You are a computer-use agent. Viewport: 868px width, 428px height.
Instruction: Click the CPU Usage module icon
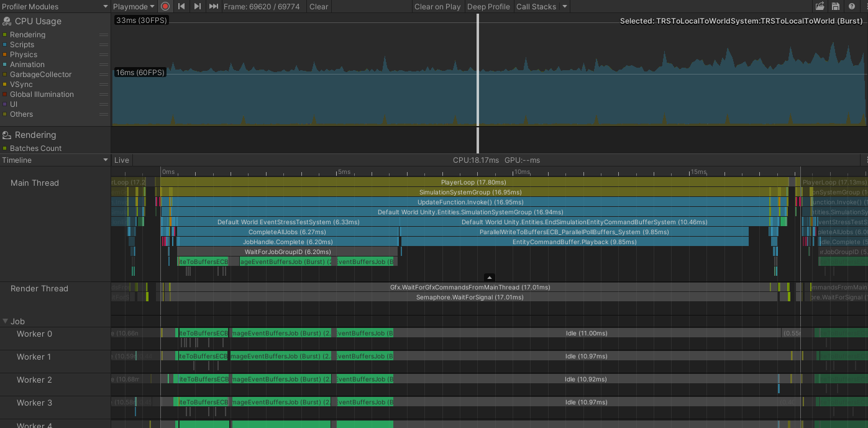pyautogui.click(x=7, y=21)
